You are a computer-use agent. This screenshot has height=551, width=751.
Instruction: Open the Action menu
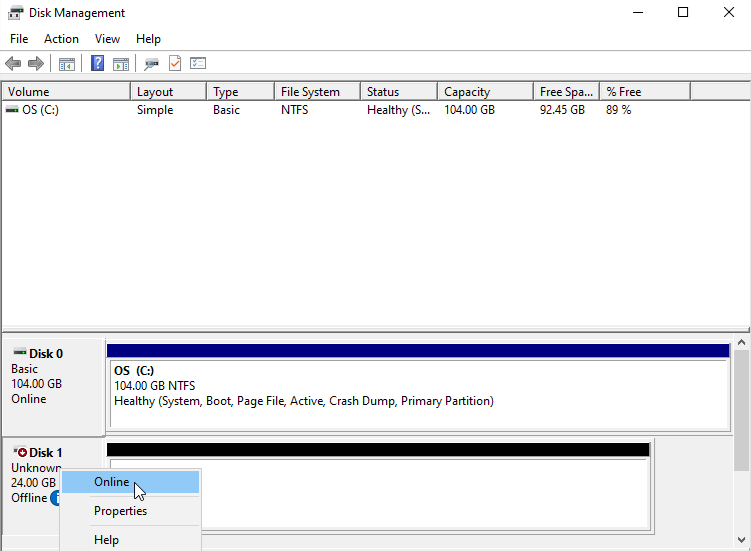tap(61, 39)
